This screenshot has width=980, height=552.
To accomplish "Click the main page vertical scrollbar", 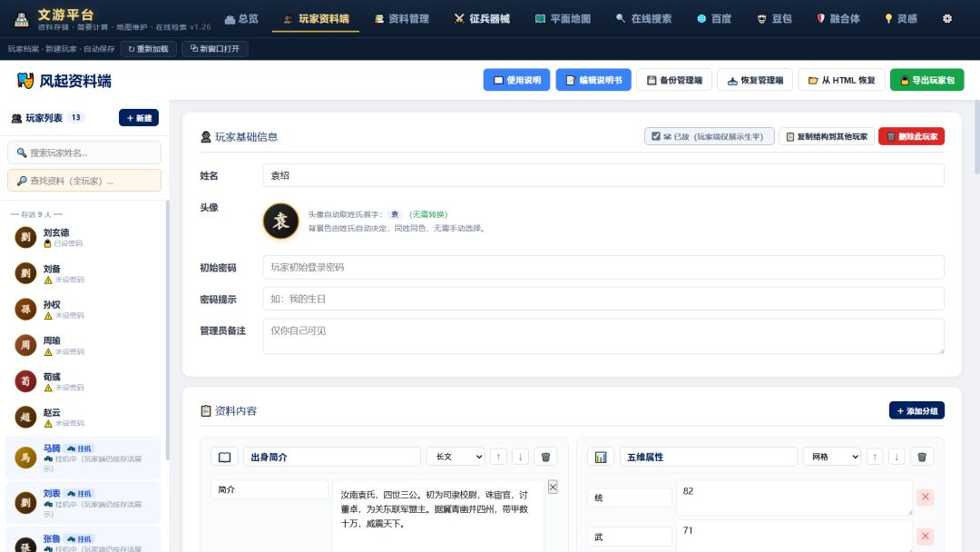I will click(x=976, y=137).
